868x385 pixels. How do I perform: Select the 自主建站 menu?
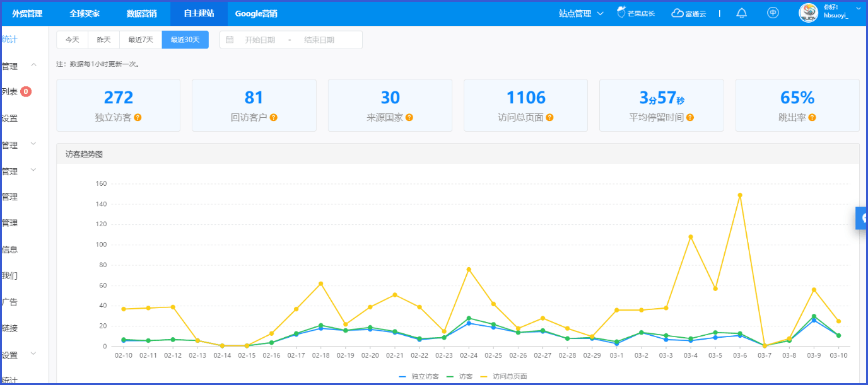(x=199, y=13)
